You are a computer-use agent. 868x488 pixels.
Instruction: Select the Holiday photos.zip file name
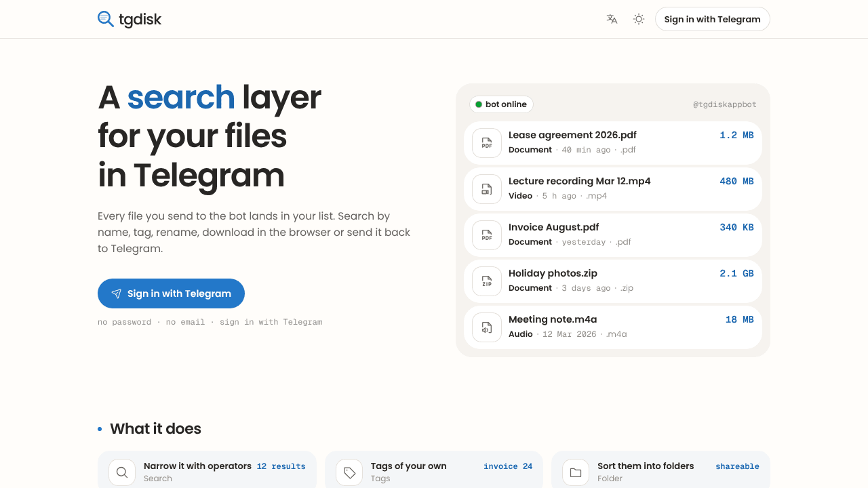[553, 273]
